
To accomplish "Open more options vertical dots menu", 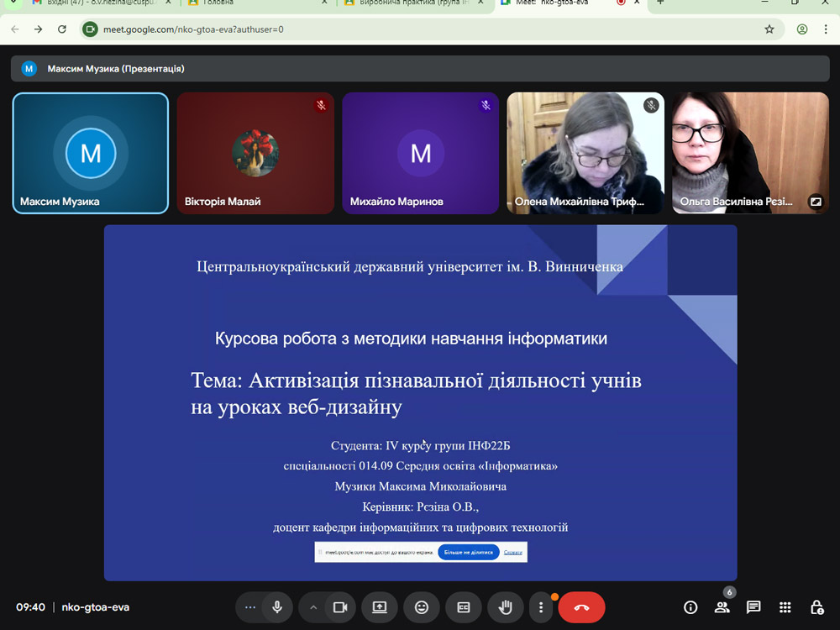I will click(542, 607).
